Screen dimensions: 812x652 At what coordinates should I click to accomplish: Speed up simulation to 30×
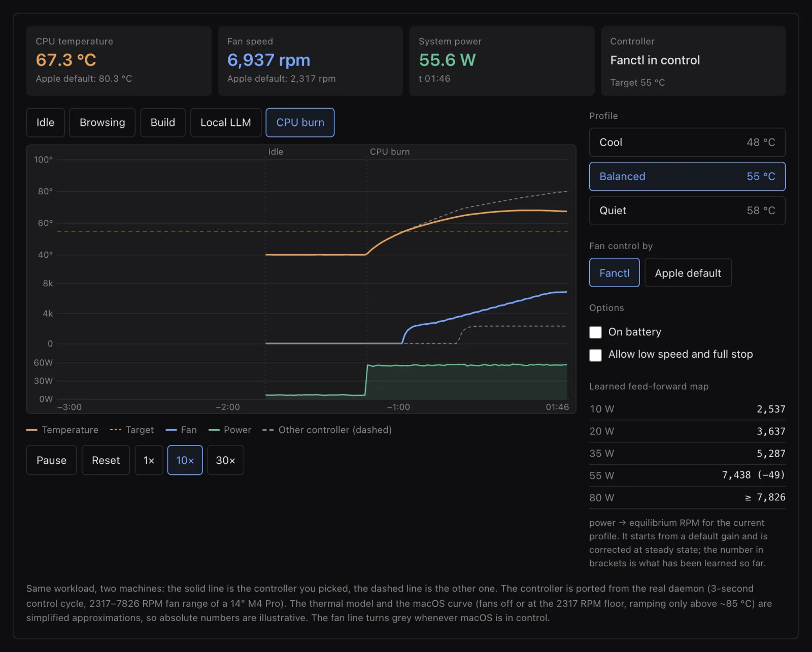(225, 460)
